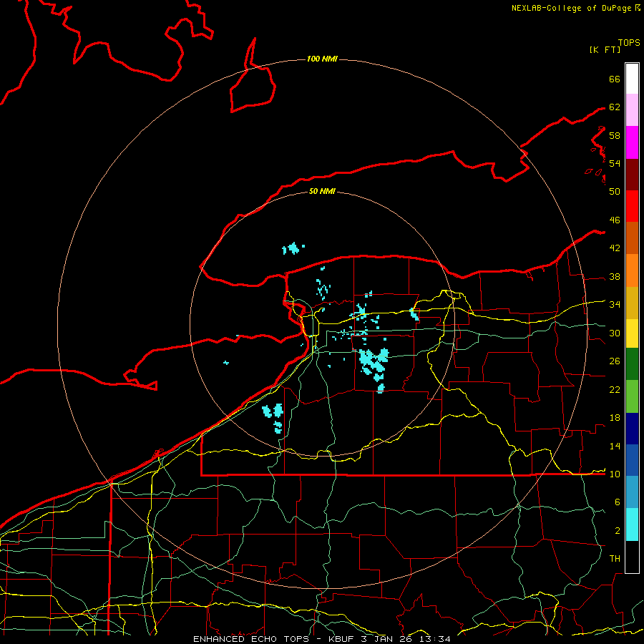Click the gold swatch near 34 kft
This screenshot has width=644, height=644.
click(632, 303)
